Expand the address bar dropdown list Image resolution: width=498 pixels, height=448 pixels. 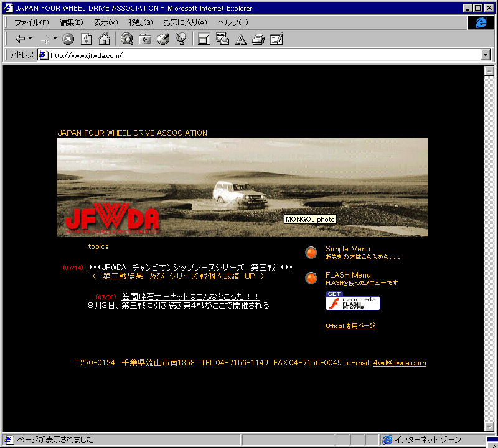pos(485,55)
